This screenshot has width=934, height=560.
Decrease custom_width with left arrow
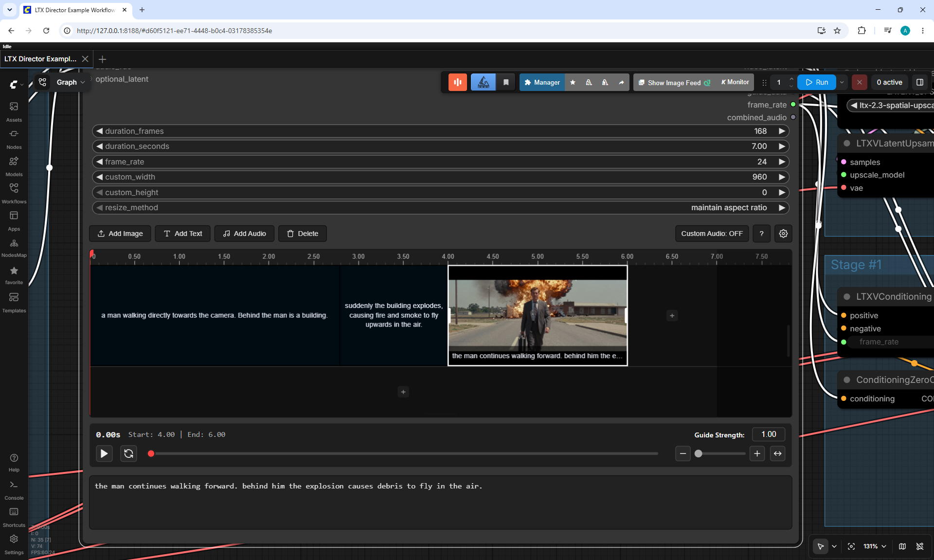(x=99, y=177)
